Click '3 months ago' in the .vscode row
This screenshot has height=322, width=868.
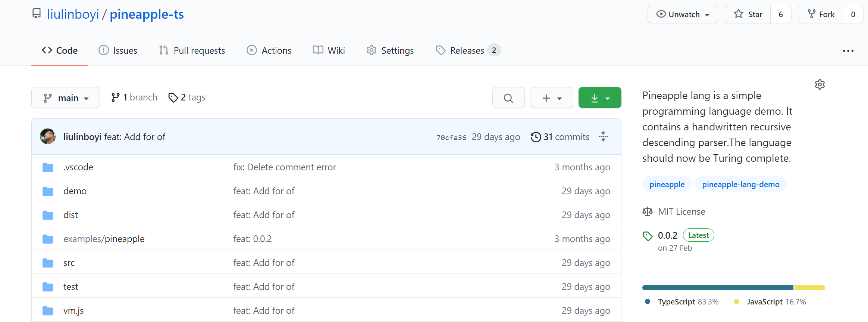point(582,167)
